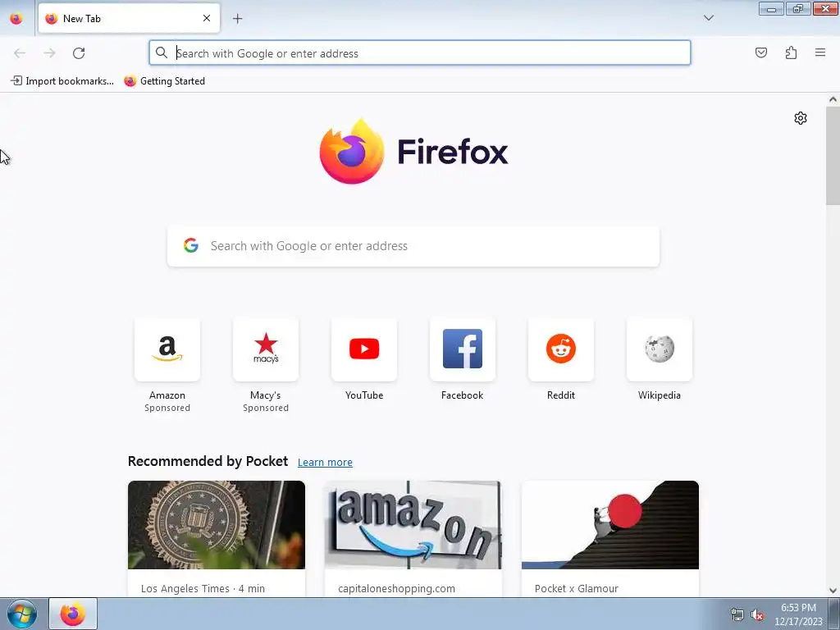The height and width of the screenshot is (630, 840).
Task: Click the address bar magnifier icon
Action: tap(162, 52)
